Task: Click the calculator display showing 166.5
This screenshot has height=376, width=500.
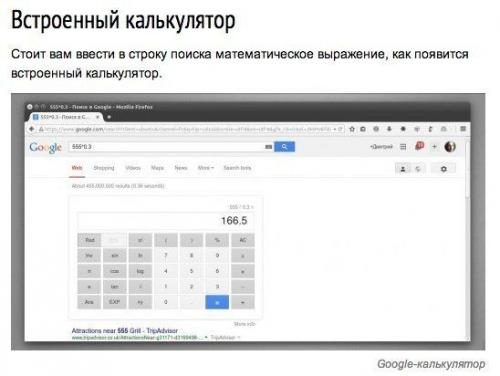Action: click(x=166, y=220)
